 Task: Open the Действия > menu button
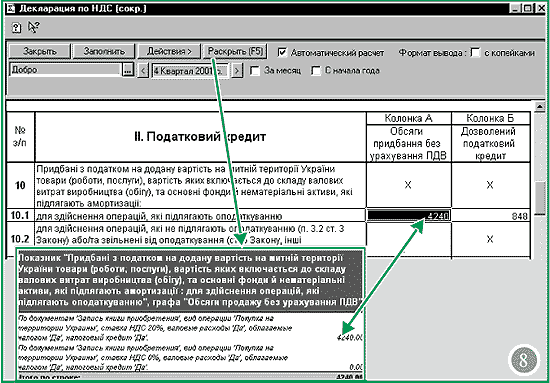click(169, 51)
